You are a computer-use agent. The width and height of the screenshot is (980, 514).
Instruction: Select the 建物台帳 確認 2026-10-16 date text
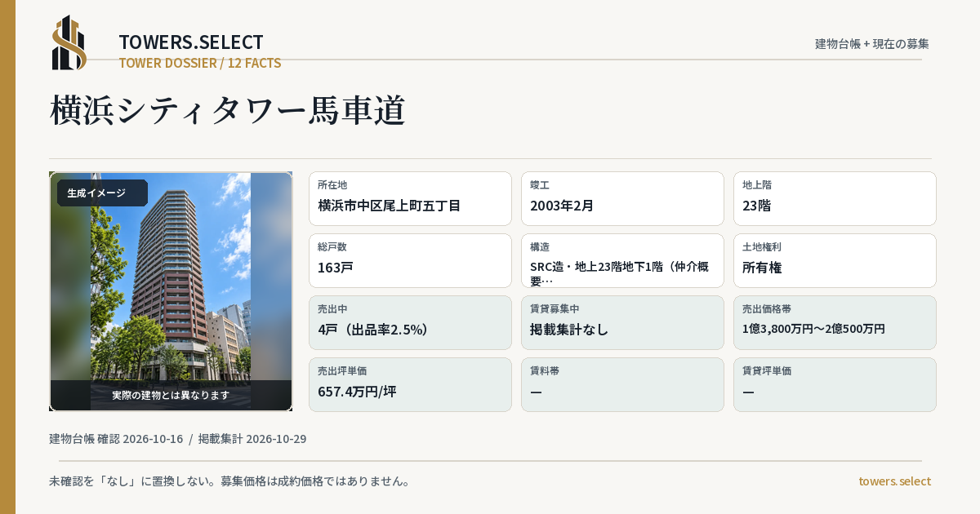point(116,439)
